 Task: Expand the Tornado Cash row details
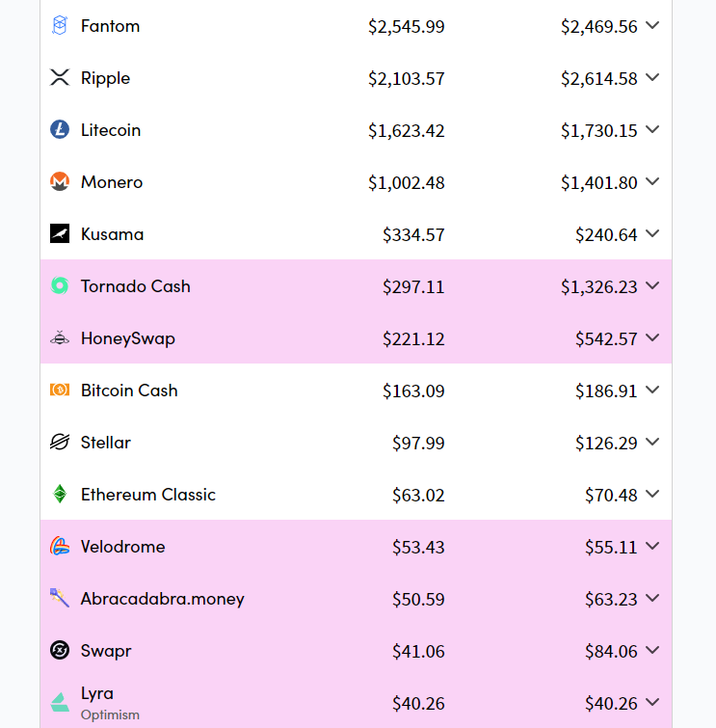click(x=652, y=285)
